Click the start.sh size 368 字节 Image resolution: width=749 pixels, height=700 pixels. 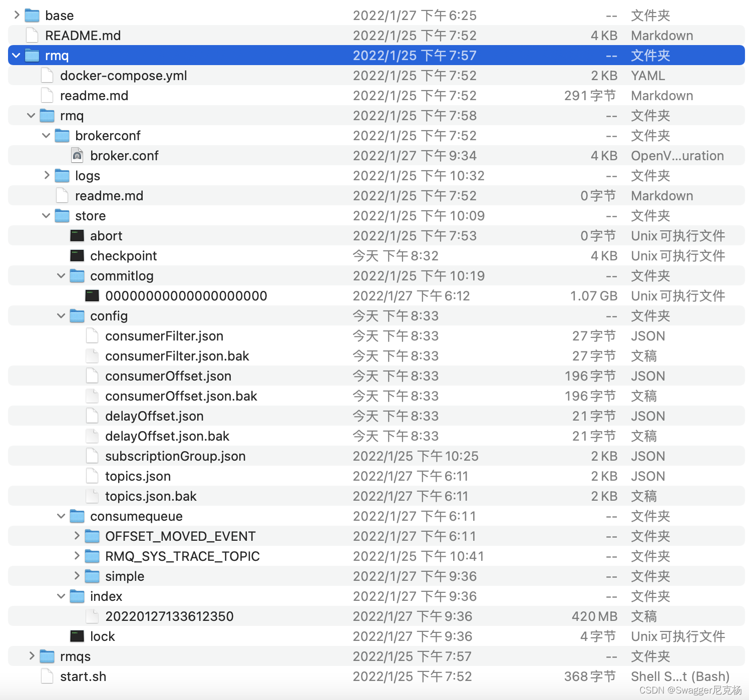[590, 676]
